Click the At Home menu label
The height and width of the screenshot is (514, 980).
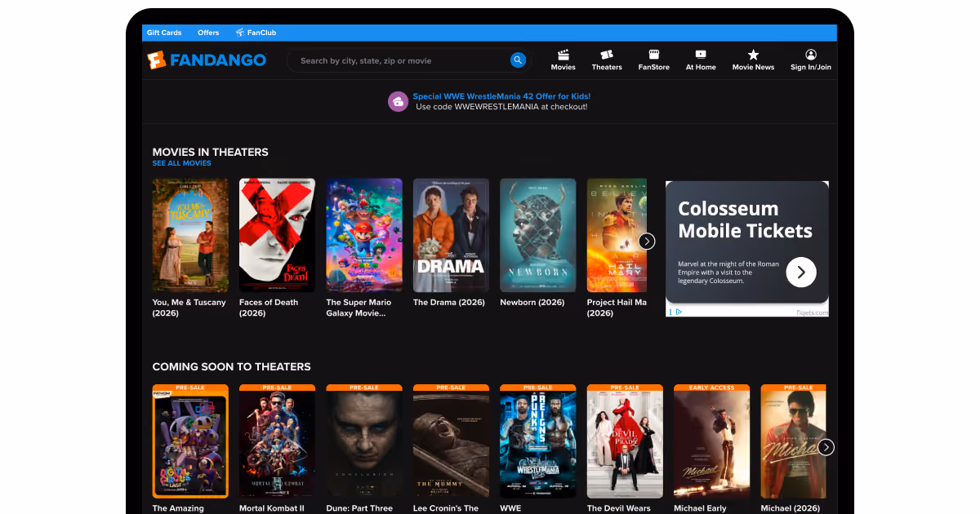click(x=701, y=67)
